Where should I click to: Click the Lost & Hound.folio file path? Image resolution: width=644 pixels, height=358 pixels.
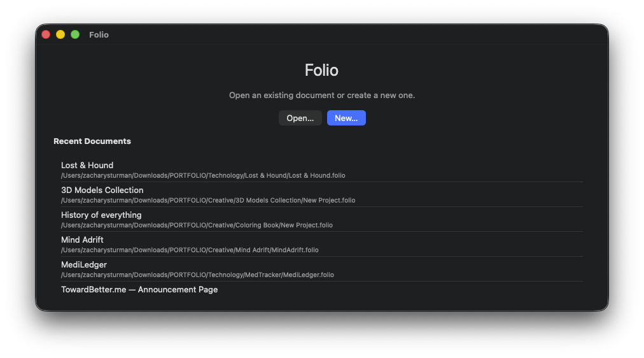(203, 175)
